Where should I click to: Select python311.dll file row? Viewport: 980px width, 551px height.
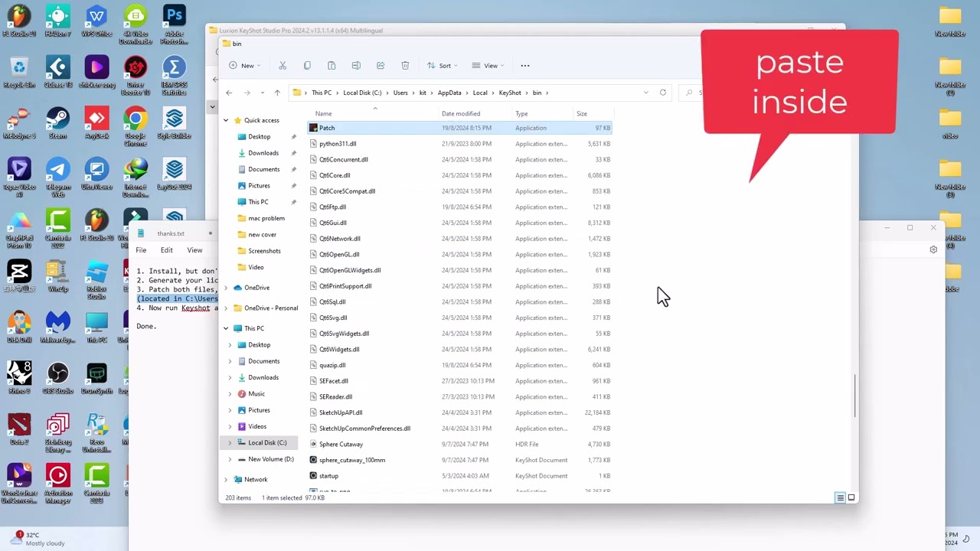460,144
